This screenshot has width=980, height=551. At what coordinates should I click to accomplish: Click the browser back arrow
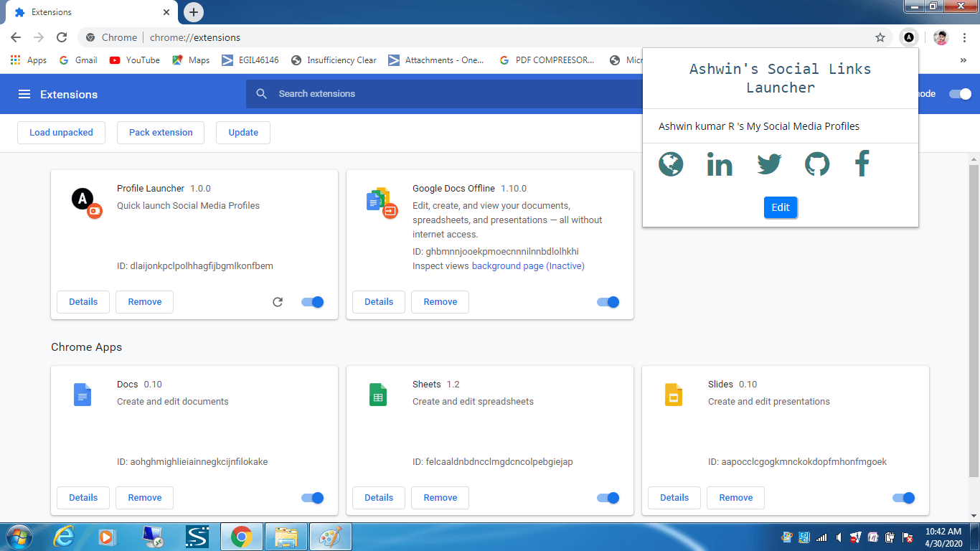click(x=16, y=37)
